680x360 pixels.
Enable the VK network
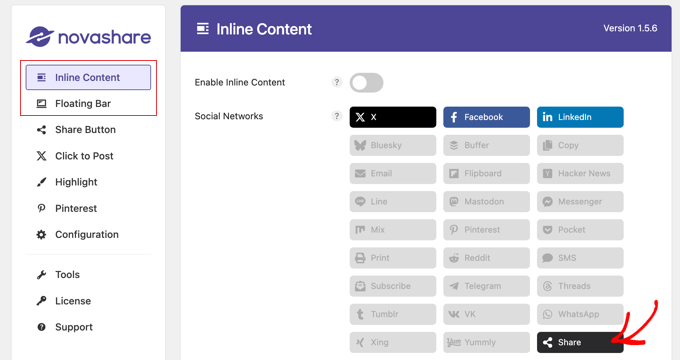(487, 314)
